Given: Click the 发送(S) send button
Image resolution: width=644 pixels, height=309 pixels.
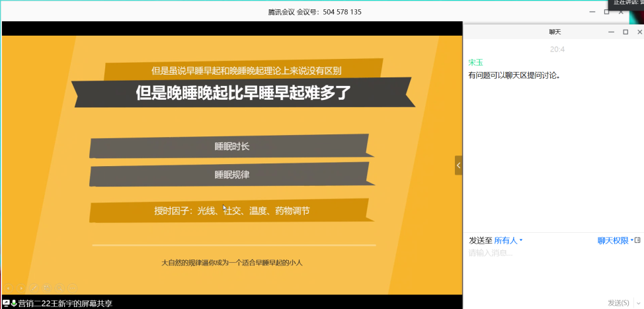Looking at the screenshot, I should [x=618, y=303].
